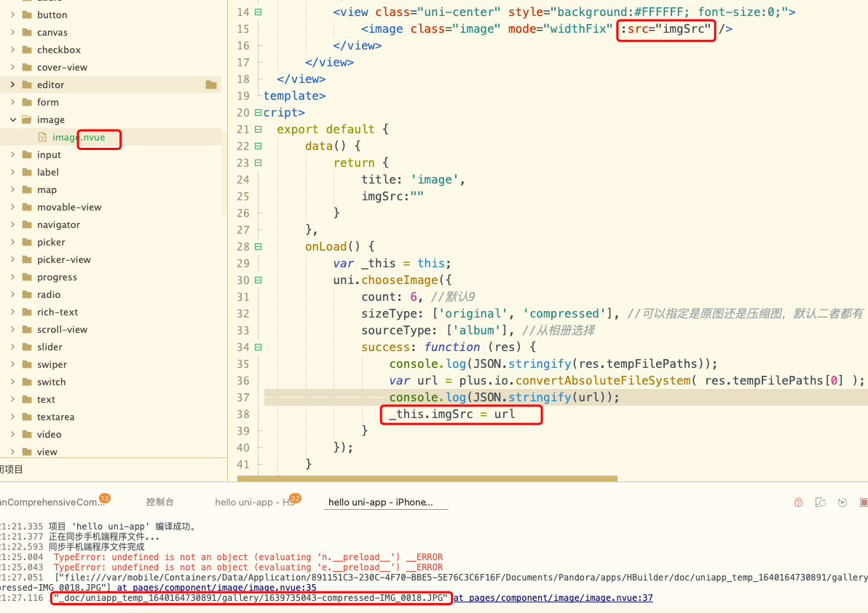This screenshot has width=868, height=614.
Task: Expand the editor folder in tree
Action: pos(12,85)
